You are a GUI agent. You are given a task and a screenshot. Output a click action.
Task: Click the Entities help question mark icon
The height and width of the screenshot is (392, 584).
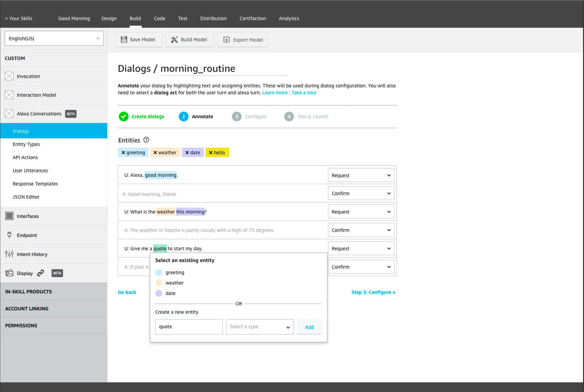click(x=146, y=140)
